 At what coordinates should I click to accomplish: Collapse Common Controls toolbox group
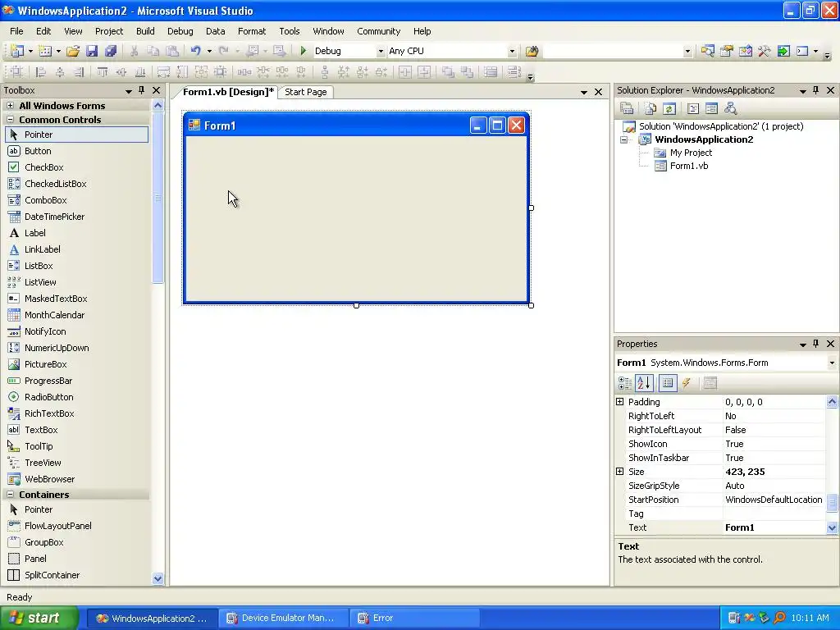(x=10, y=120)
